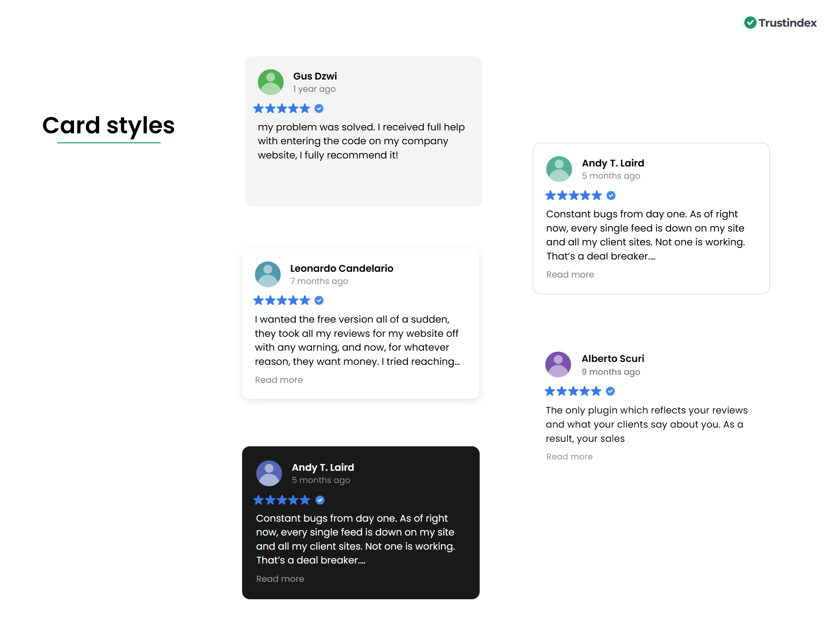This screenshot has width=837, height=644.
Task: Expand Leonardo Candelario's review via Read more
Action: click(279, 380)
